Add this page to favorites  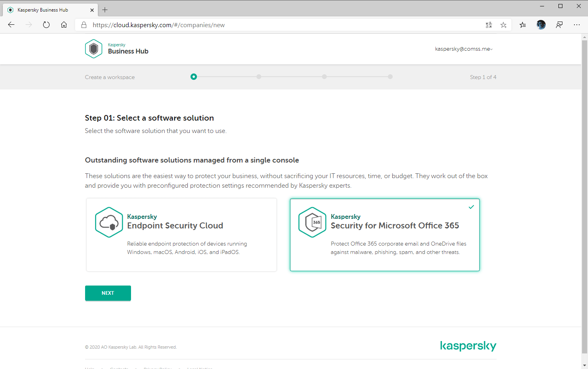click(x=503, y=25)
